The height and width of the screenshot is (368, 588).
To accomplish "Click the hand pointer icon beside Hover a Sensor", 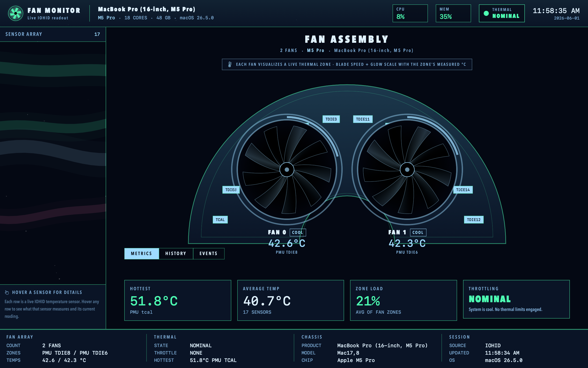I will [x=7, y=292].
